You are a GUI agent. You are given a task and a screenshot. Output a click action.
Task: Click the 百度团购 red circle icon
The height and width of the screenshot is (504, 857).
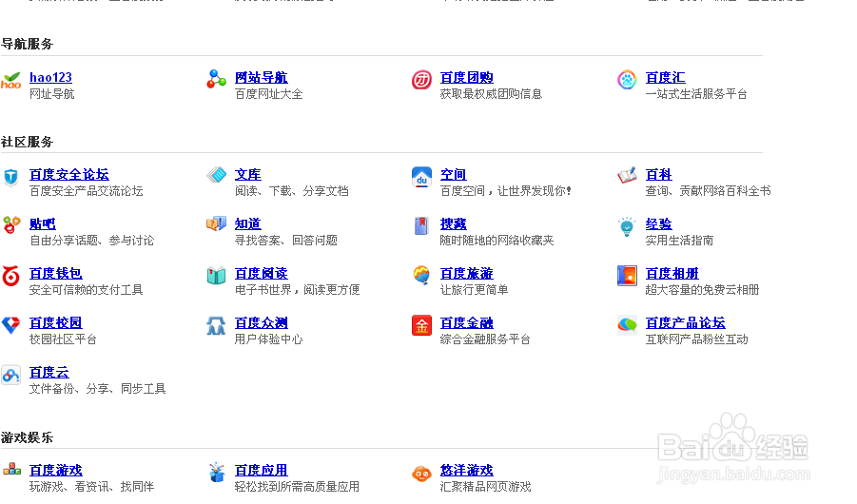point(421,80)
